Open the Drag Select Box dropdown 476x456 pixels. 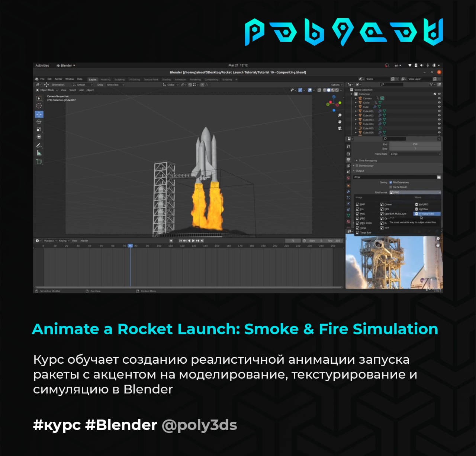[115, 85]
